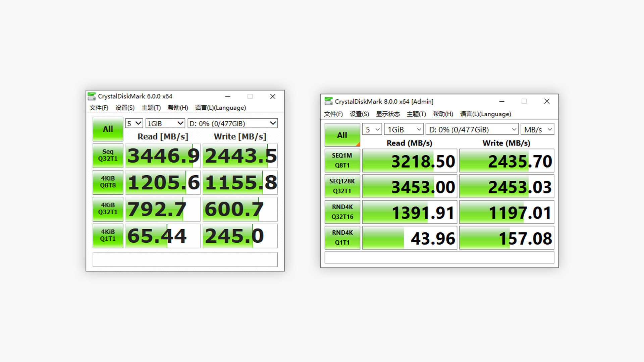Image resolution: width=644 pixels, height=362 pixels.
Task: Click the Write (MB/s) header in 8.0.0 window
Action: coord(506,143)
